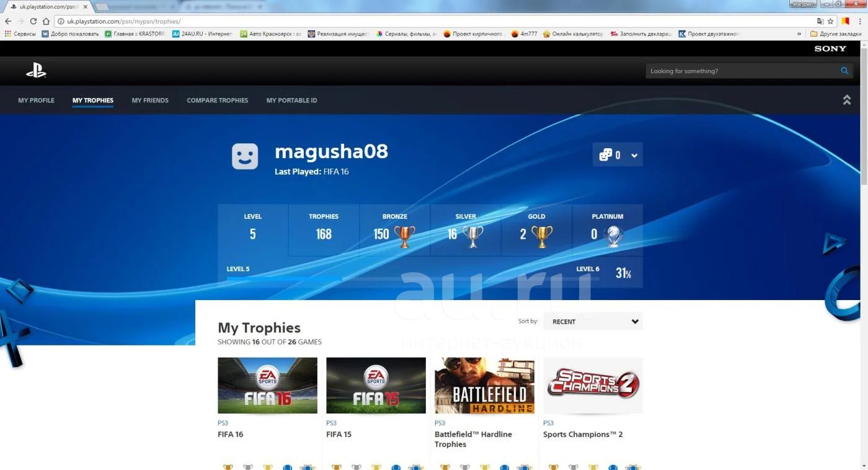Open Chrome three-dot menu
This screenshot has height=470, width=868.
[860, 21]
